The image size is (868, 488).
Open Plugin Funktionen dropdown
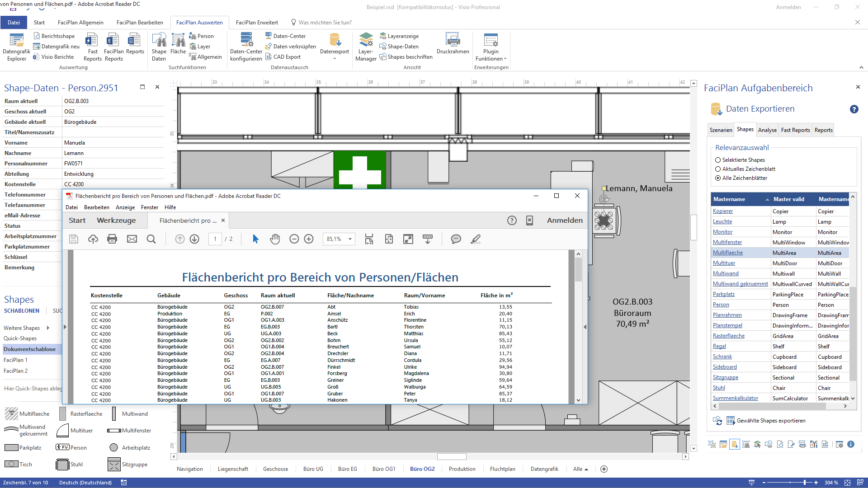click(x=491, y=47)
